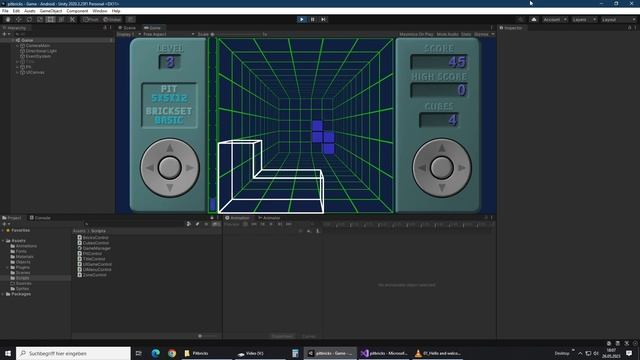
Task: Open the Gizmos dropdown
Action: [x=484, y=34]
